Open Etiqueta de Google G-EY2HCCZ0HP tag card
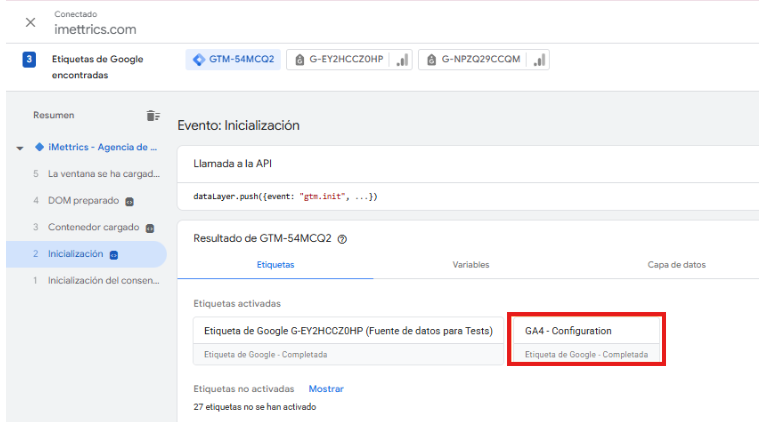778x422 pixels. [350, 340]
